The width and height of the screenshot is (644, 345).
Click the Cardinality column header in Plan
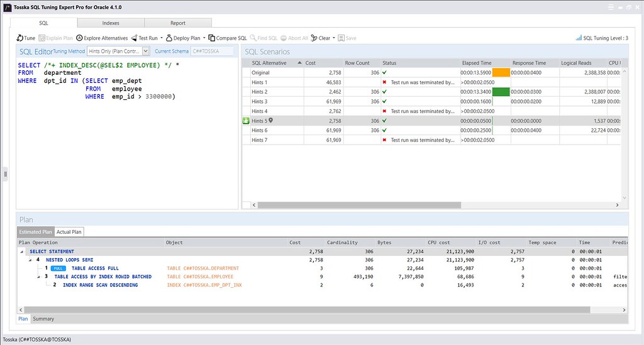pyautogui.click(x=342, y=243)
